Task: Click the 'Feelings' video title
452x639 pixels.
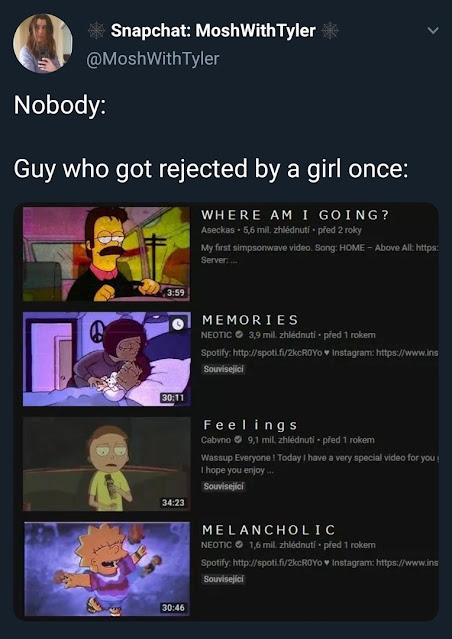Action: [x=250, y=425]
